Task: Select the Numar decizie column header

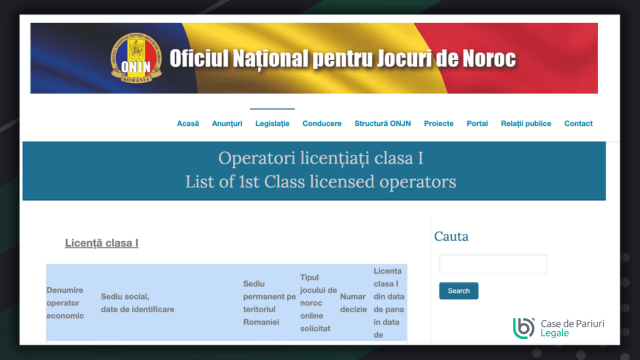Action: pos(353,302)
